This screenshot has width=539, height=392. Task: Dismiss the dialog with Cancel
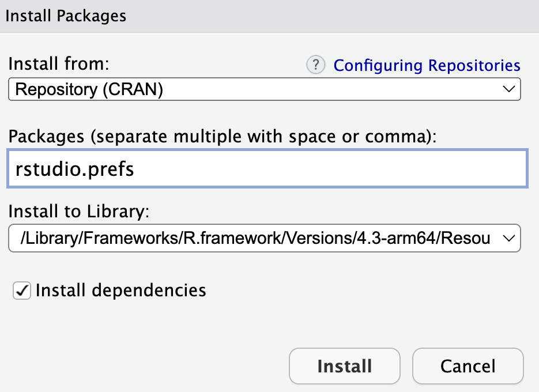coord(468,366)
